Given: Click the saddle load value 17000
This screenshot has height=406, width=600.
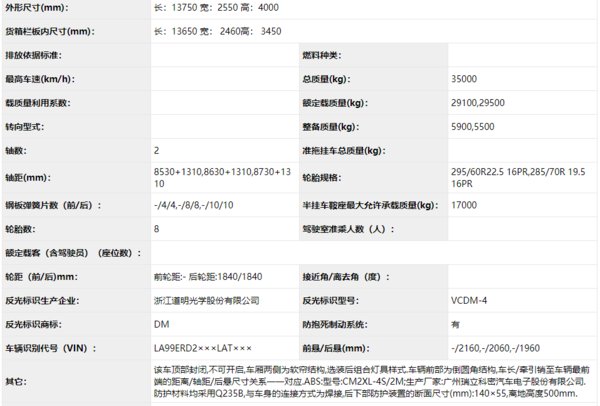Looking at the screenshot, I should point(464,206).
